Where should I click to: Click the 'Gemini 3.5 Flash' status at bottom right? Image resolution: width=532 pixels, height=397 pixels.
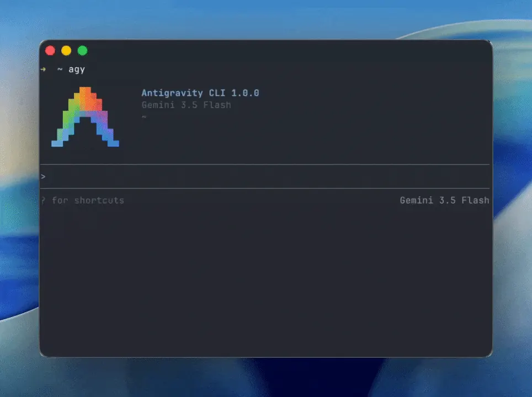click(444, 200)
